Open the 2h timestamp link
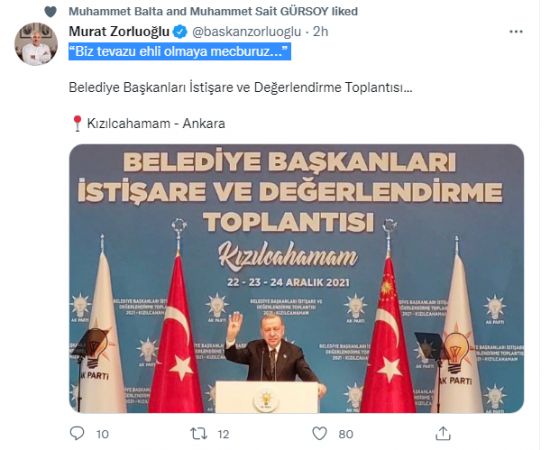 pos(320,32)
